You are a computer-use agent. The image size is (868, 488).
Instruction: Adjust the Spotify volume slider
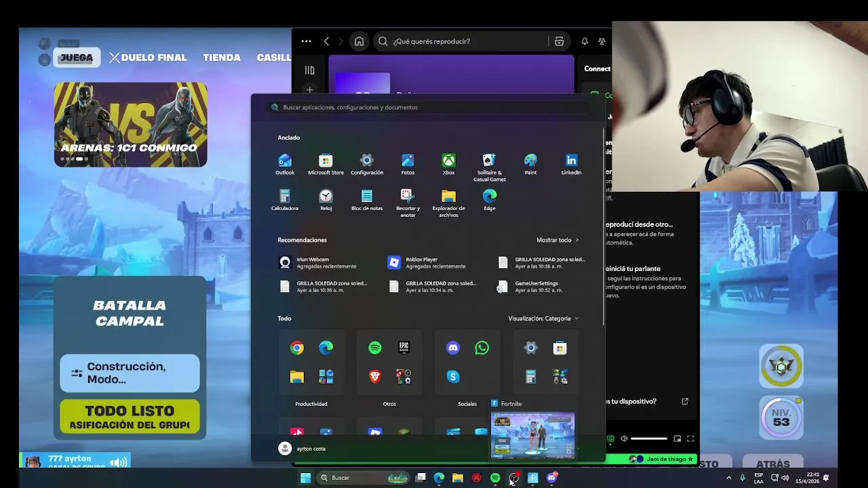point(649,439)
